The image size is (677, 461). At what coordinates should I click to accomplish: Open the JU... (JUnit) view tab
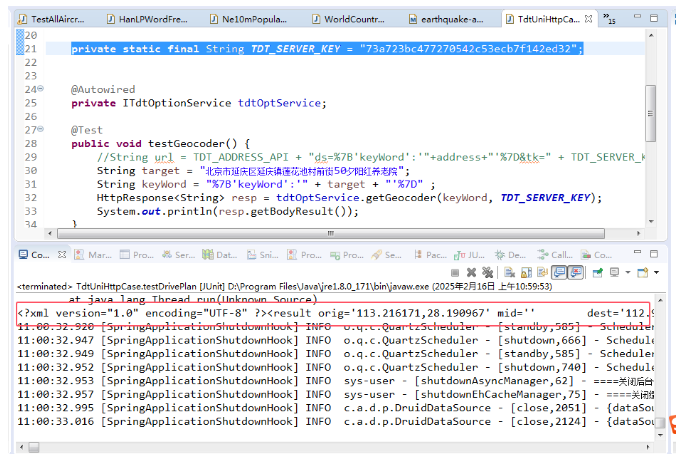click(469, 255)
